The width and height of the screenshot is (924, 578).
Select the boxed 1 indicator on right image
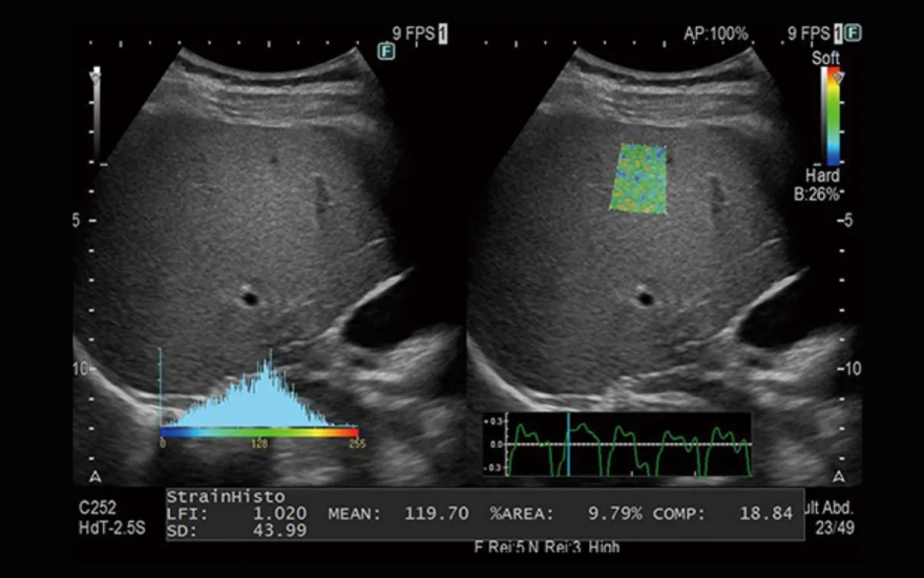click(x=839, y=33)
